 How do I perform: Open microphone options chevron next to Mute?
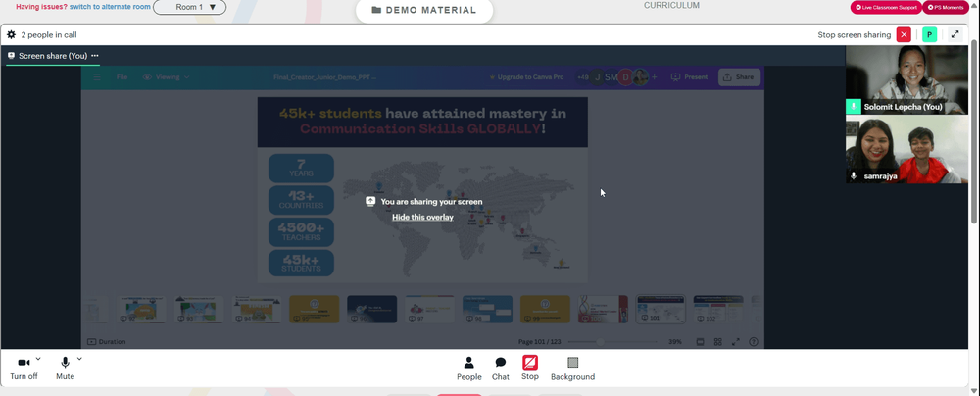pos(79,359)
